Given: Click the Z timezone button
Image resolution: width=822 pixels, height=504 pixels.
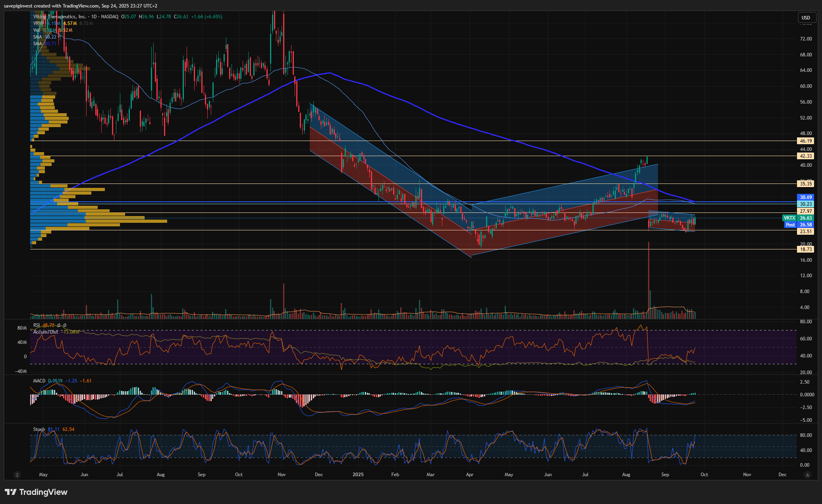Looking at the screenshot, I should point(17,475).
